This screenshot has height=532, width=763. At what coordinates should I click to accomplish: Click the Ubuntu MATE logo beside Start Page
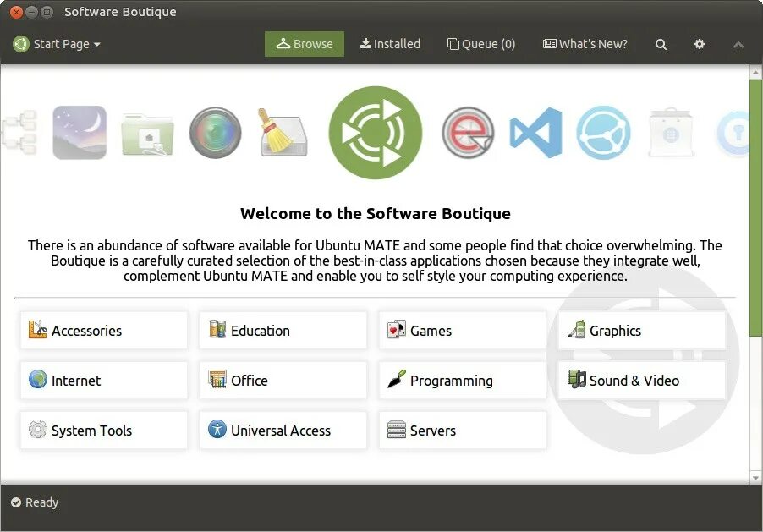(x=21, y=44)
